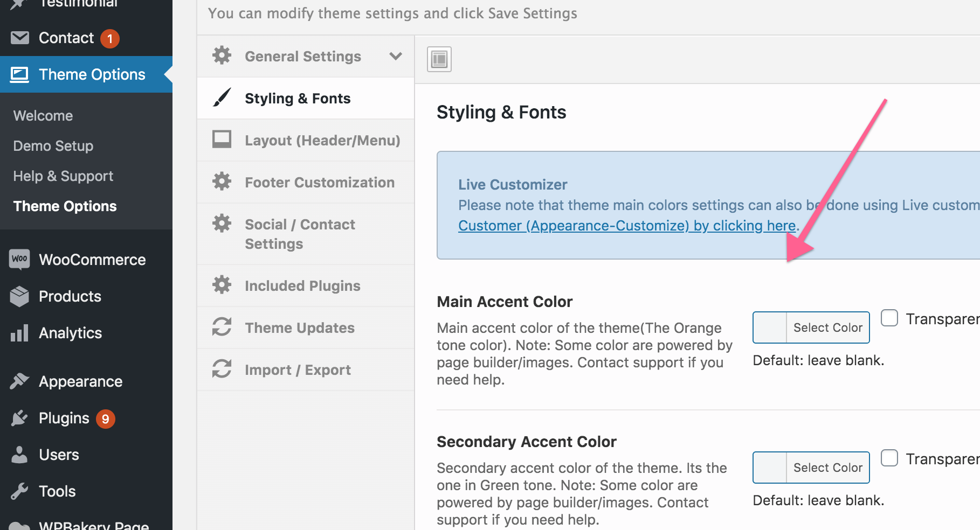The height and width of the screenshot is (530, 980).
Task: Expand the General Settings chevron
Action: click(x=396, y=56)
